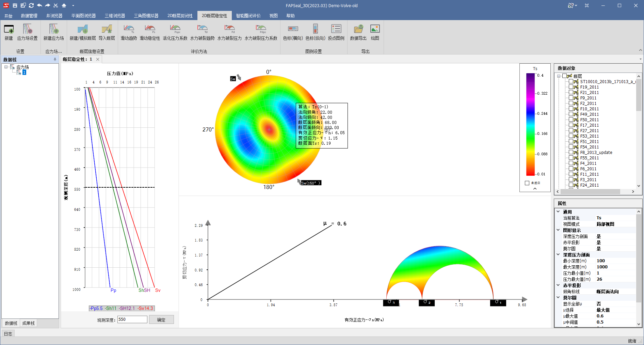Image resolution: width=644 pixels, height=345 pixels.
Task: Collapse the 莫尔圆 property group
Action: tap(558, 297)
